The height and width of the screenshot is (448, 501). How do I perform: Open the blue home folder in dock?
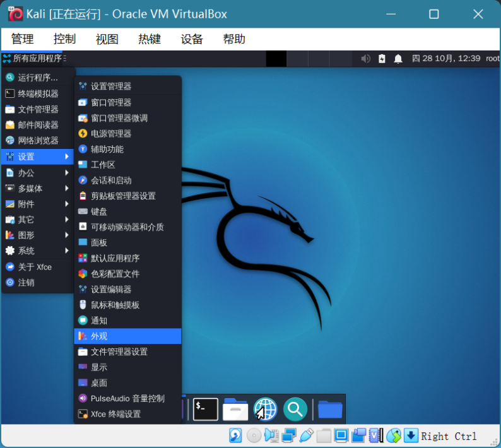coord(330,410)
